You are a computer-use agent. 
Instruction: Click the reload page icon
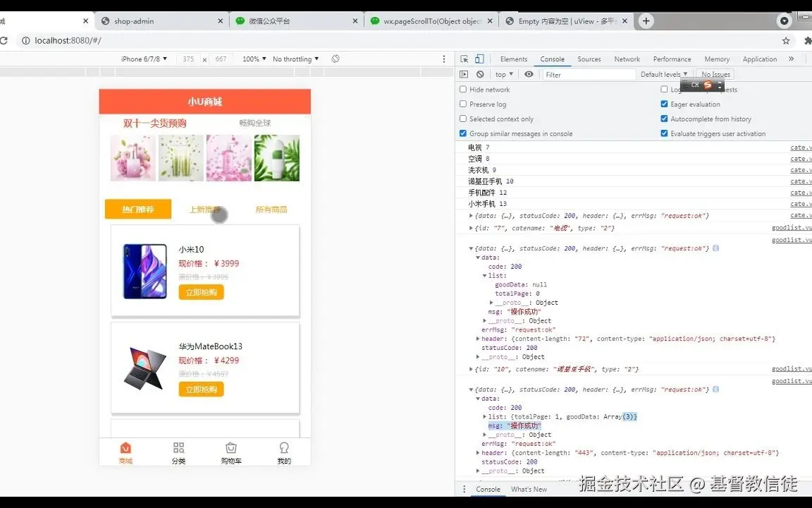click(4, 40)
